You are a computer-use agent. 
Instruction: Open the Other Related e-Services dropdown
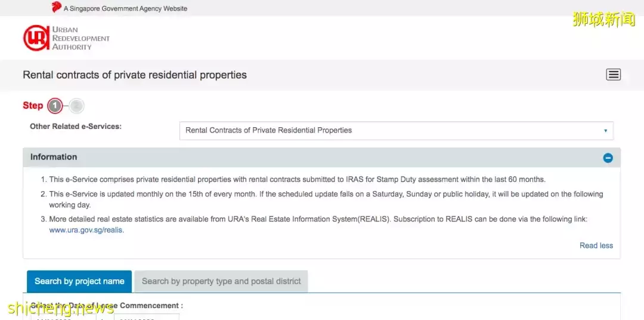(395, 130)
